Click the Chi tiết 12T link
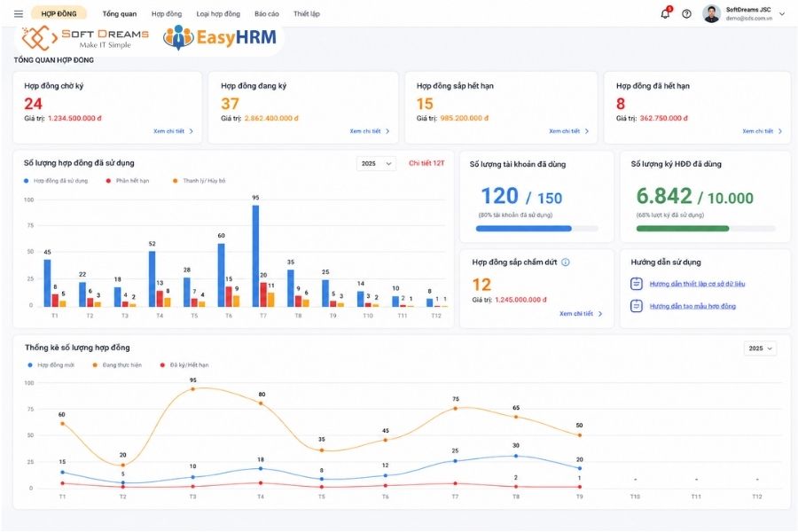Image resolution: width=798 pixels, height=532 pixels. pyautogui.click(x=426, y=163)
